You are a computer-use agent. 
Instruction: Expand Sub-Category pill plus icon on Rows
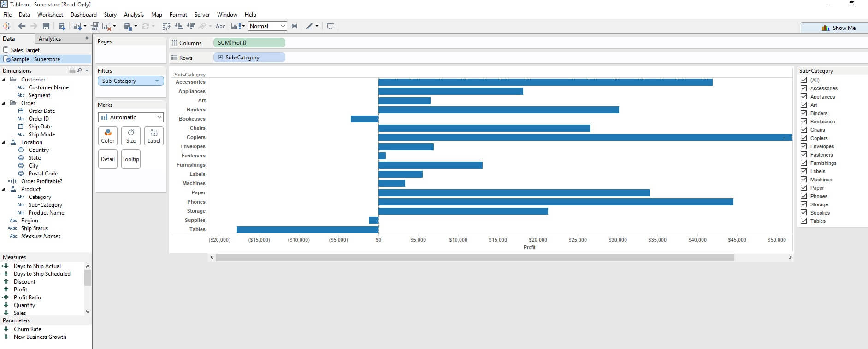[220, 58]
